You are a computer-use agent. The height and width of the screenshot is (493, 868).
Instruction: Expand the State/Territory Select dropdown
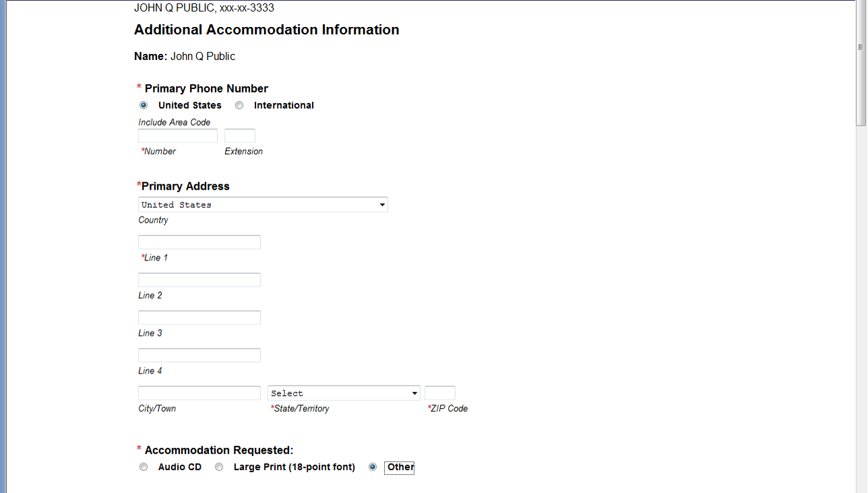pyautogui.click(x=344, y=393)
